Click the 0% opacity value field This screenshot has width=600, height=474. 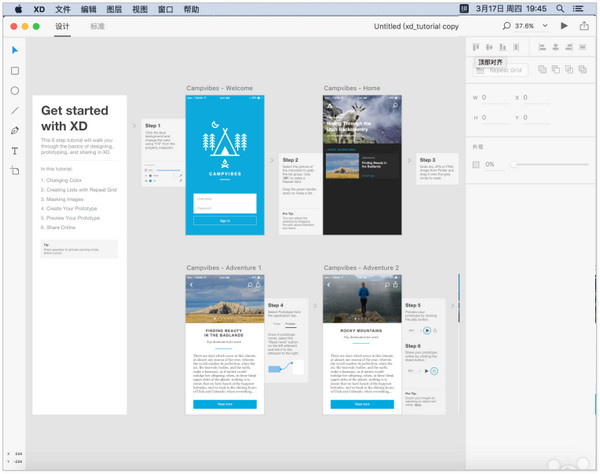tap(493, 165)
